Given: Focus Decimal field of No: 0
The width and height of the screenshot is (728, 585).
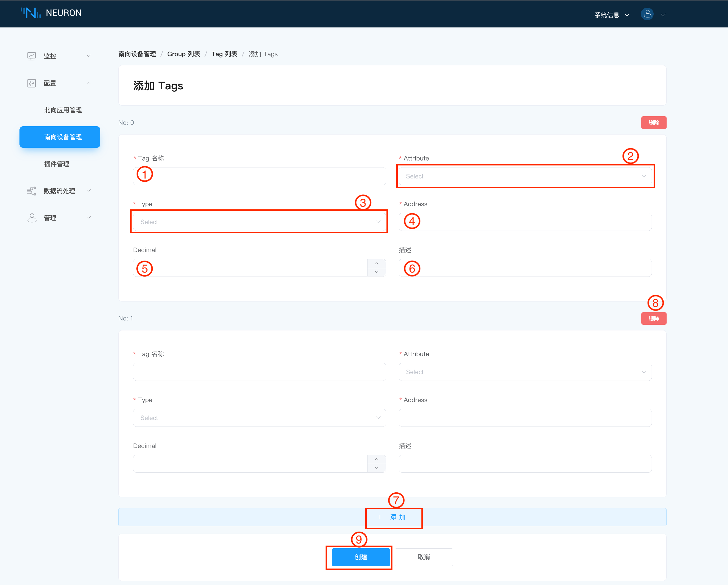Looking at the screenshot, I should [250, 268].
